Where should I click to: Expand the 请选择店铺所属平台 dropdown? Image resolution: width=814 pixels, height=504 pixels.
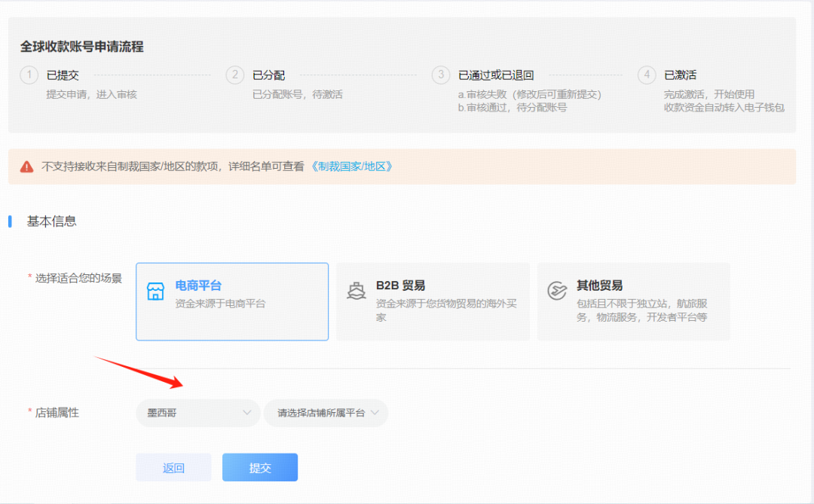(x=326, y=413)
